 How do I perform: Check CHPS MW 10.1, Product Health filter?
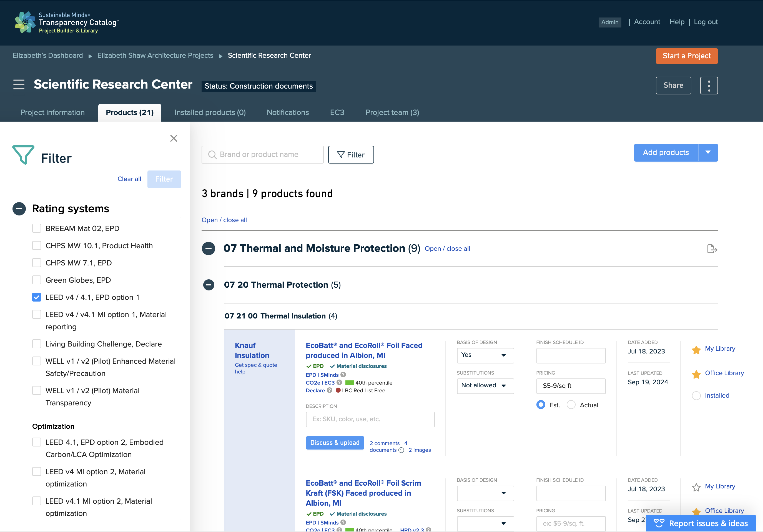pos(37,245)
